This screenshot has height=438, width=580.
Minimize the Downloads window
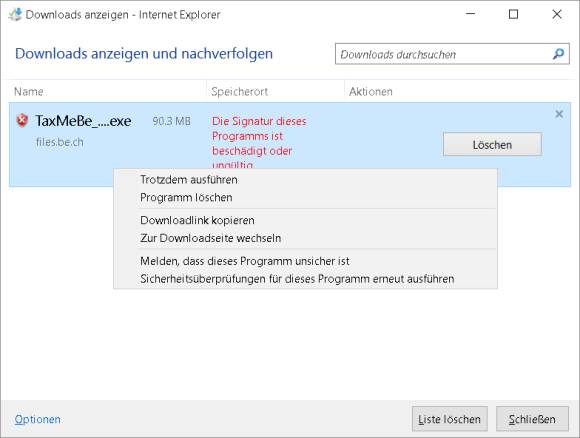pos(471,14)
